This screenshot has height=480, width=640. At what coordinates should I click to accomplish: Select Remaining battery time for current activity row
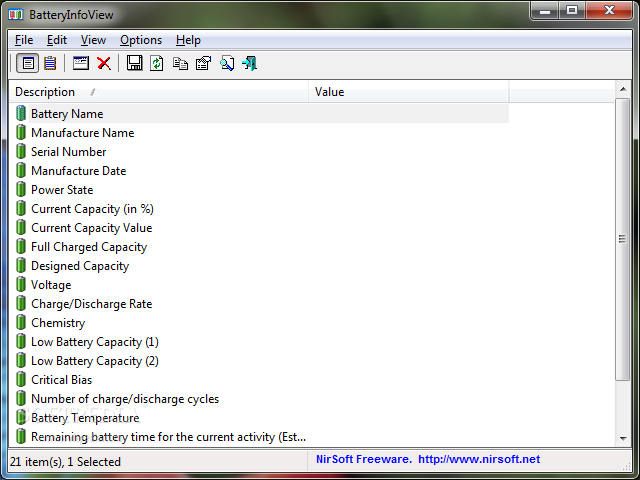click(261, 437)
